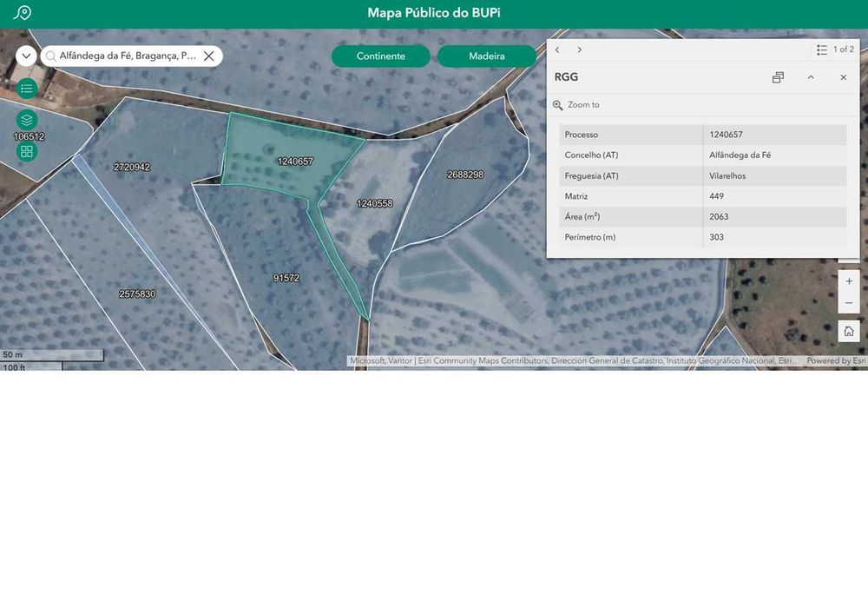
Task: Go to the next selected feature
Action: click(579, 49)
